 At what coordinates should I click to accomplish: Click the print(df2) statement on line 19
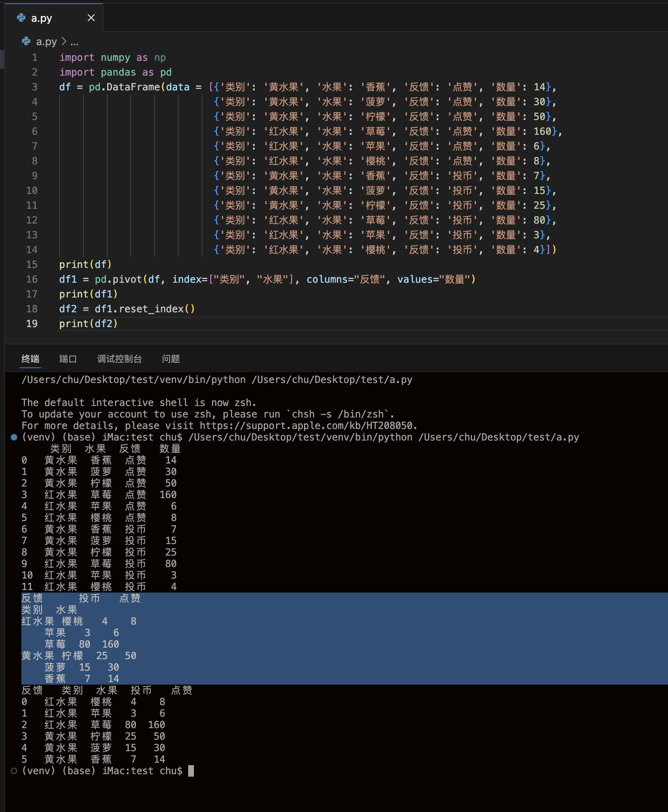pos(88,324)
